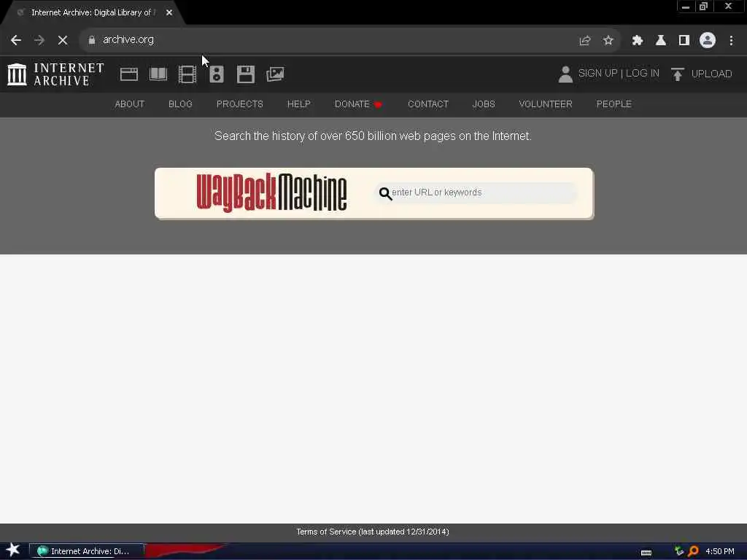The image size is (747, 560).
Task: Click the taskbar search magnifier tray icon
Action: (693, 551)
